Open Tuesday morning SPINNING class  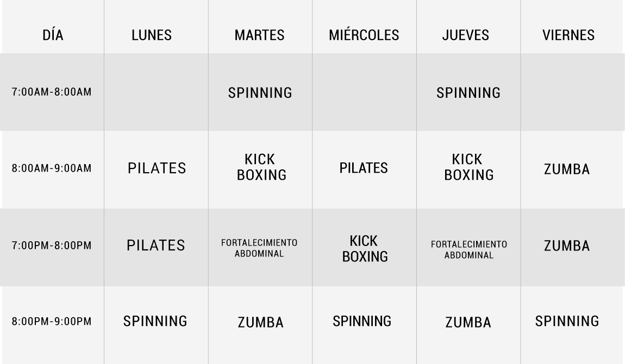260,93
